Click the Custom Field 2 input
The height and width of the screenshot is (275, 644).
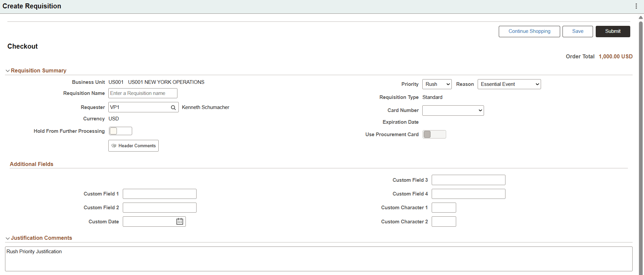pos(160,208)
